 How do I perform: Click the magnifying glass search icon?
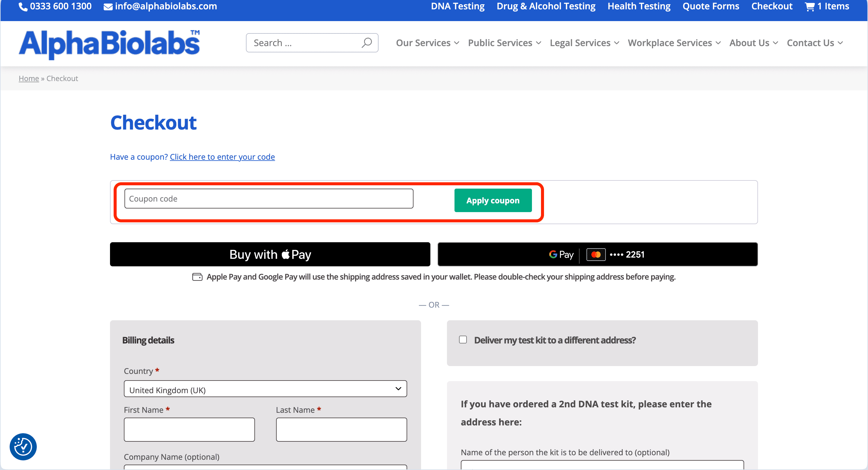[366, 43]
